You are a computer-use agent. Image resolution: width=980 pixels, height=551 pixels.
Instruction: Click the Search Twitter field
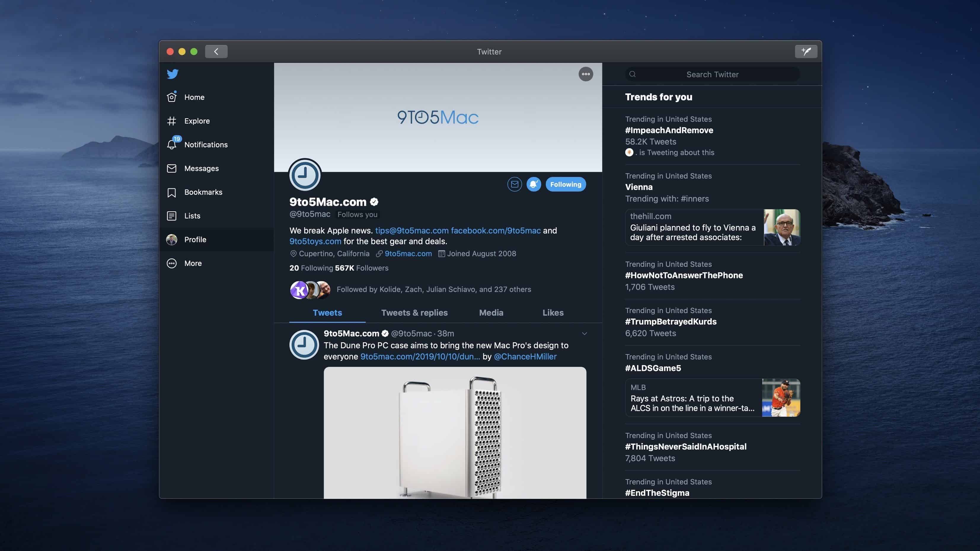point(712,74)
